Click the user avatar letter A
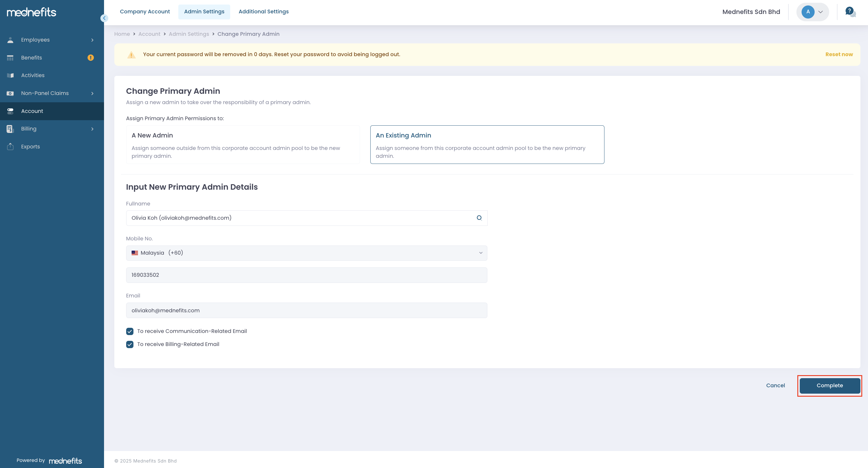The image size is (868, 468). point(808,12)
